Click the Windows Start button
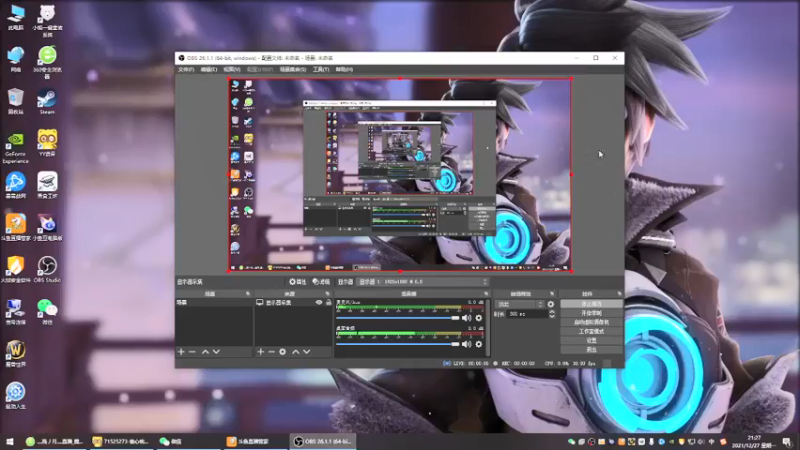800x450 pixels. 10,441
